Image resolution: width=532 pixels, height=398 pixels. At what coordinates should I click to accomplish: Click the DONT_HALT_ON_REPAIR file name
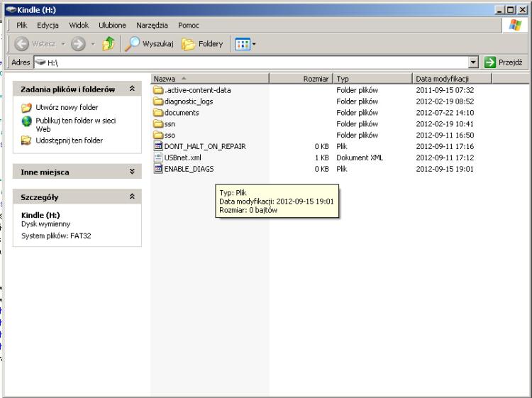205,147
